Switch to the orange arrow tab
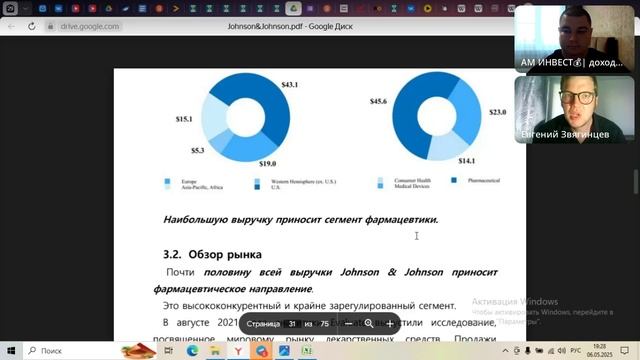Screen dimensions: 640x360 click(176, 8)
